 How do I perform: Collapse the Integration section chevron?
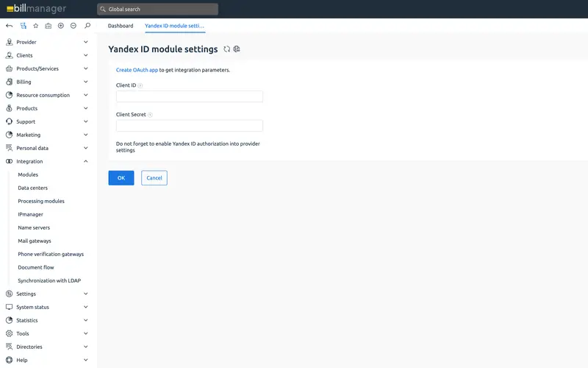[x=85, y=161]
